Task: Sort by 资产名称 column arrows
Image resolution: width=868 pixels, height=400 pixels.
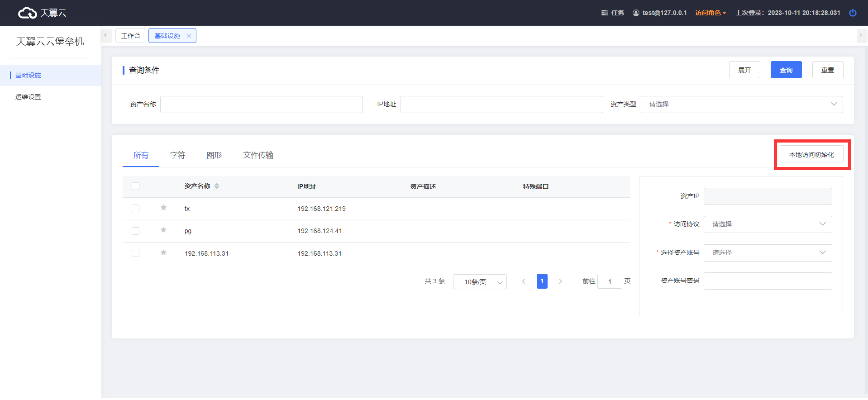Action: [217, 186]
